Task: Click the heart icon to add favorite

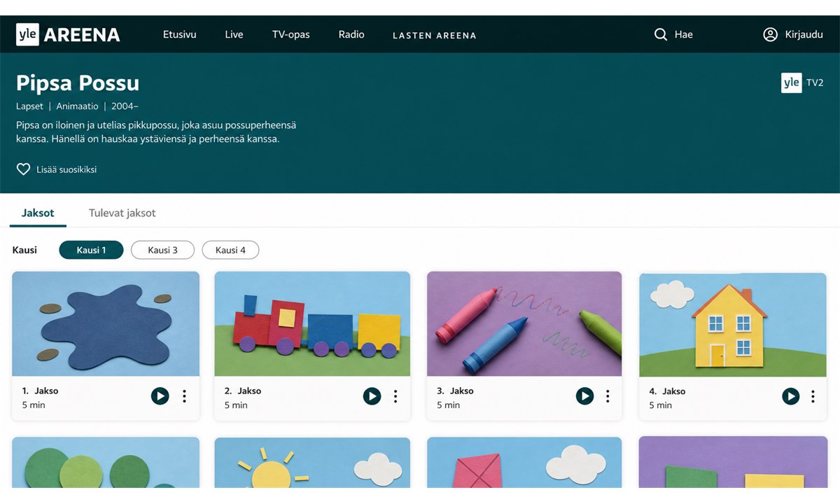Action: pos(23,169)
